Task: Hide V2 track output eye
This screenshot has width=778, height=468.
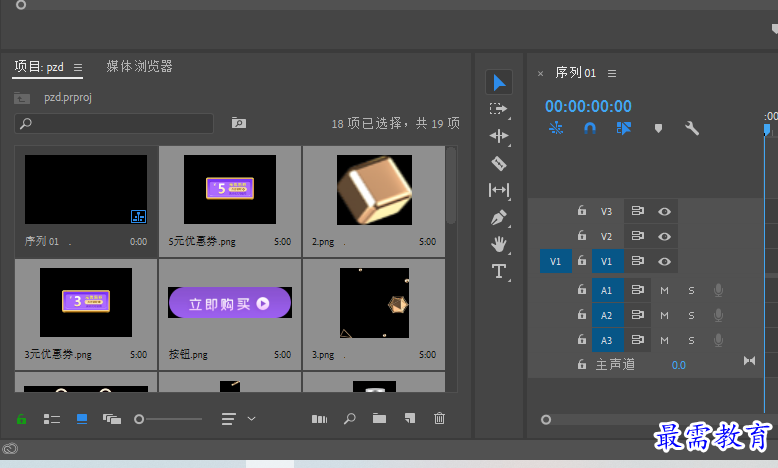Action: click(x=664, y=237)
